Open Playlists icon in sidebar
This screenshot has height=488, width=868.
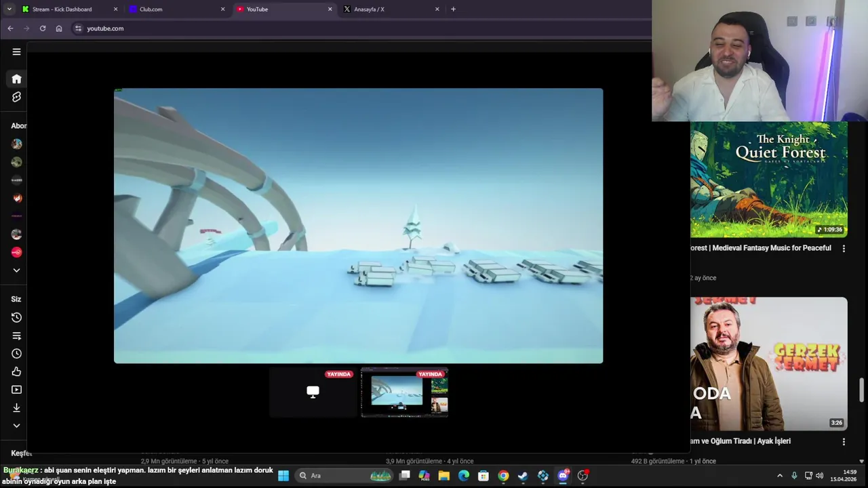coord(16,335)
